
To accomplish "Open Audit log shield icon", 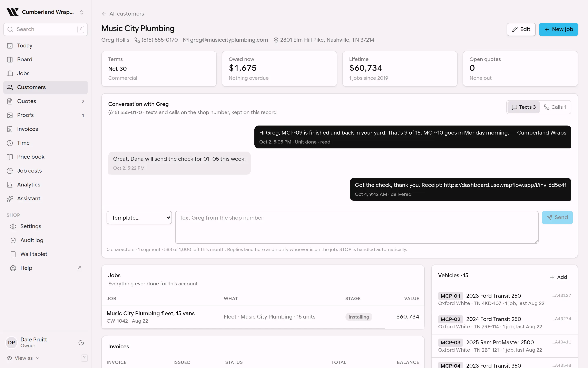I will click(13, 240).
